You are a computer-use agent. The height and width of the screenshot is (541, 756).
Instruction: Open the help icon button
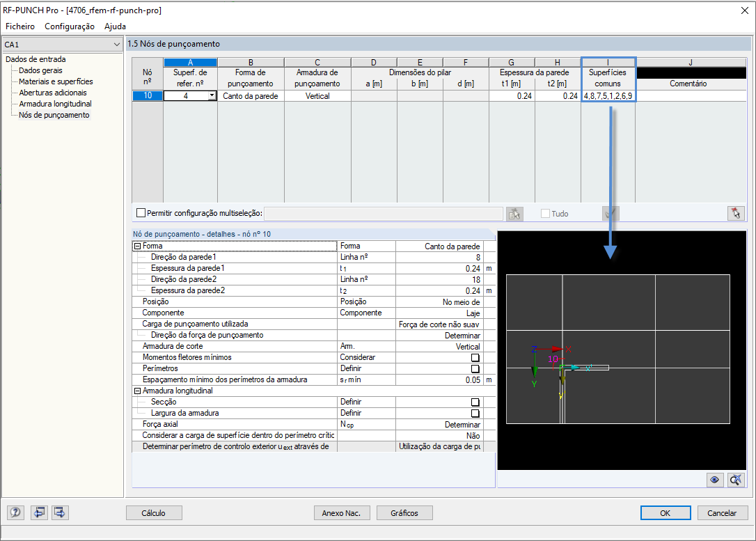tap(15, 512)
